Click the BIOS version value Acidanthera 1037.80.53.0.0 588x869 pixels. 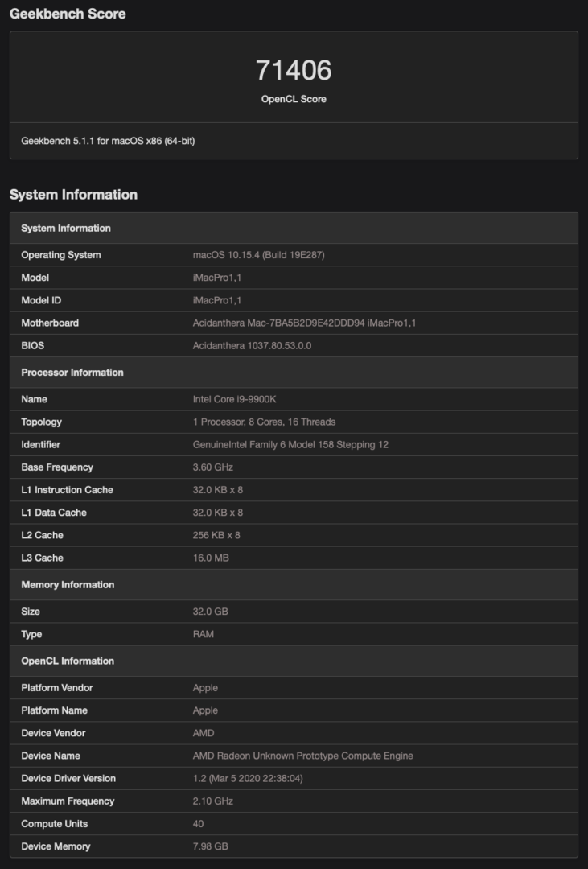coord(252,345)
